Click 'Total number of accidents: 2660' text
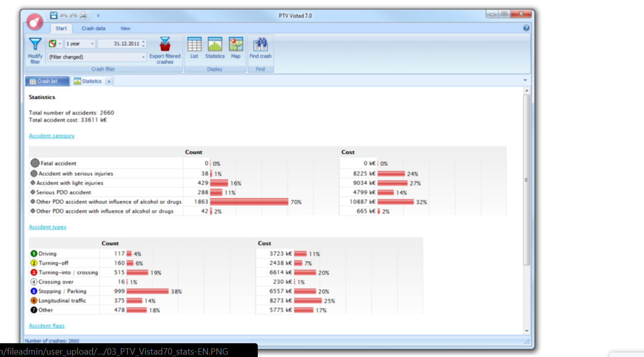This screenshot has width=644, height=357. [x=72, y=113]
